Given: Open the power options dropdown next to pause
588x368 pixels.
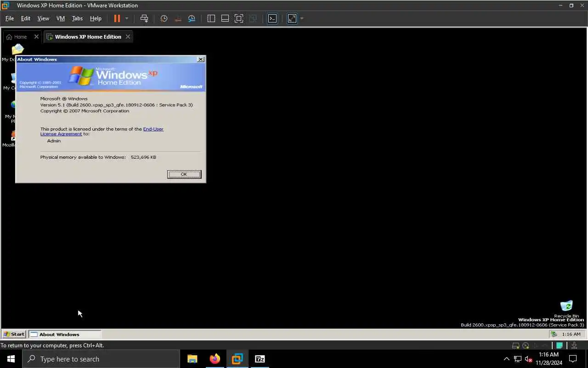Looking at the screenshot, I should click(x=127, y=18).
